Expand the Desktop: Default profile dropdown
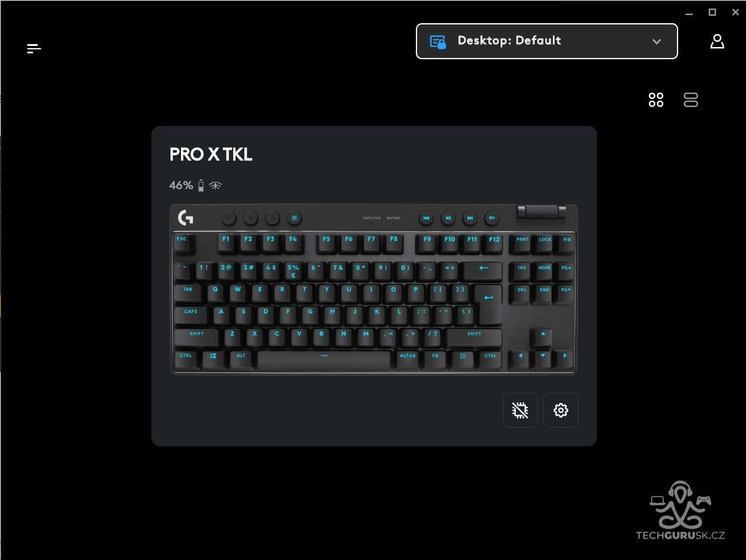 point(547,41)
